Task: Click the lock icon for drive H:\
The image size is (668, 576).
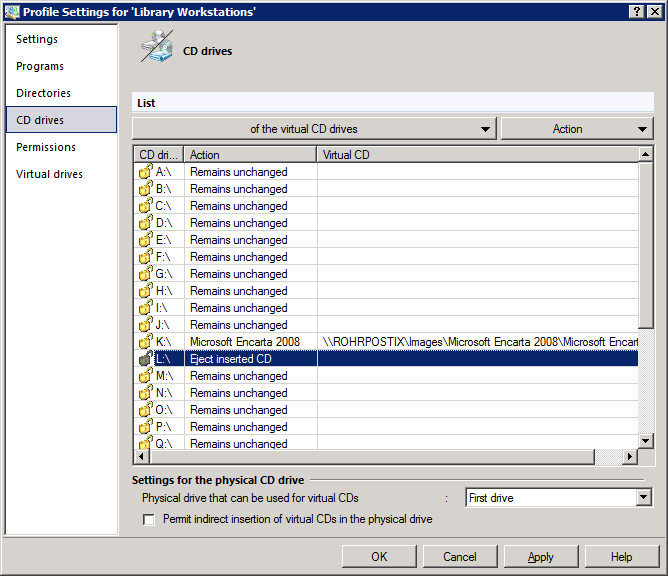Action: point(145,291)
